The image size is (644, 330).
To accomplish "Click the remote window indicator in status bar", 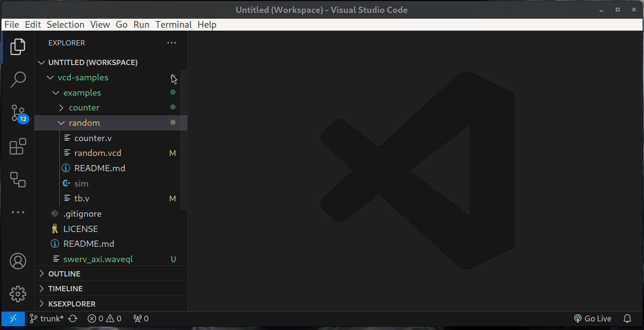I will point(13,319).
